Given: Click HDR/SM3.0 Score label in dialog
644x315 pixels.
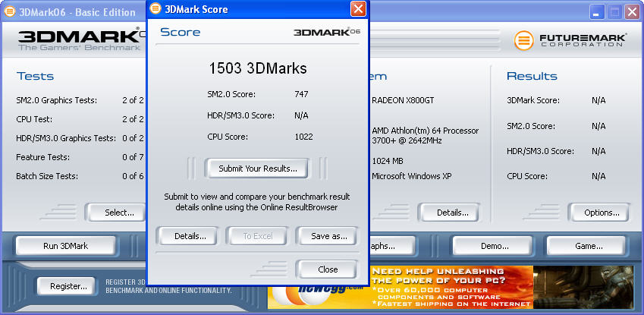Looking at the screenshot, I should [x=240, y=115].
